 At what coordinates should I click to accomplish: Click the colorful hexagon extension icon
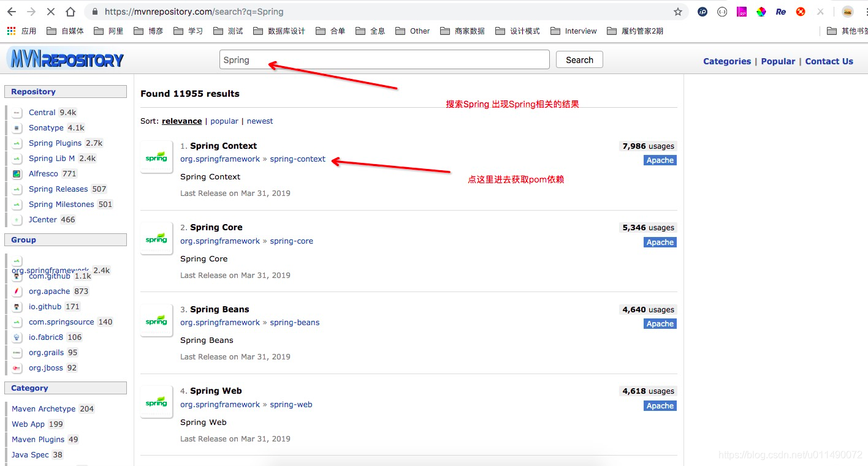click(x=761, y=12)
